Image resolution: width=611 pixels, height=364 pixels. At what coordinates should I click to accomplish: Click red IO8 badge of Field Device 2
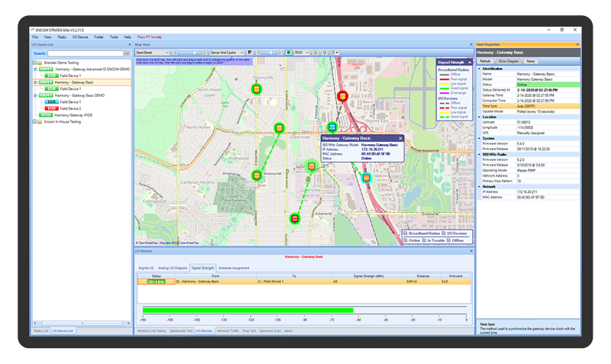click(51, 108)
